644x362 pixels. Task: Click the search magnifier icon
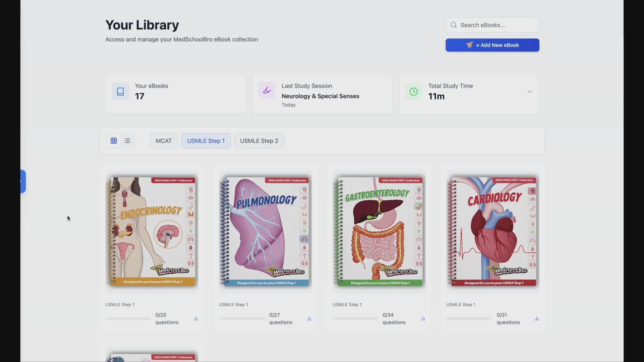(x=453, y=25)
